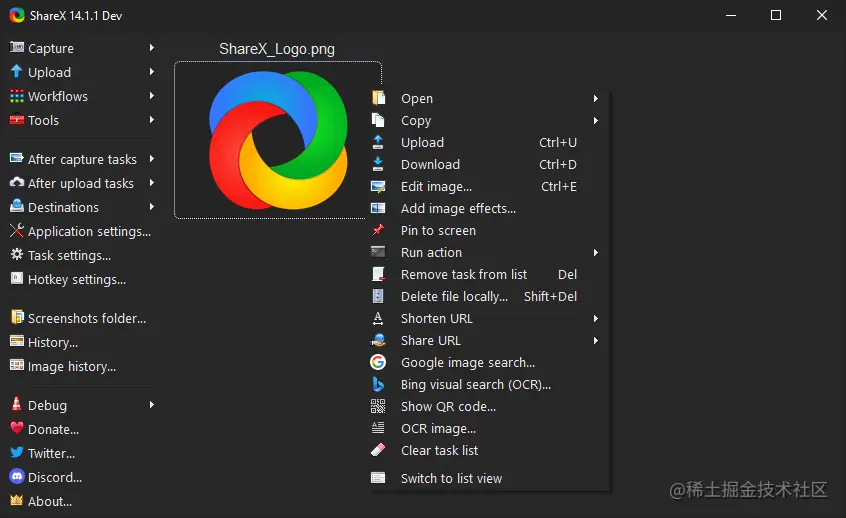Viewport: 846px width, 518px height.
Task: Click the After capture tasks icon
Action: pyautogui.click(x=17, y=159)
